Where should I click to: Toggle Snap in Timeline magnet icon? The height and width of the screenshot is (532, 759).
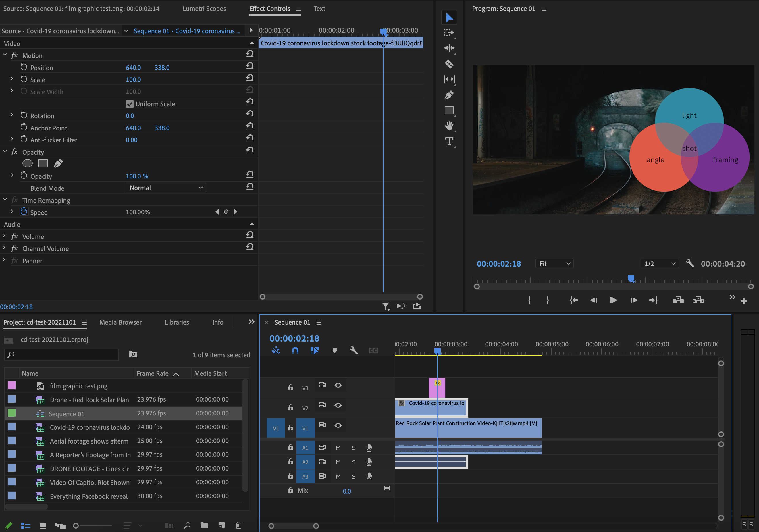click(x=295, y=350)
